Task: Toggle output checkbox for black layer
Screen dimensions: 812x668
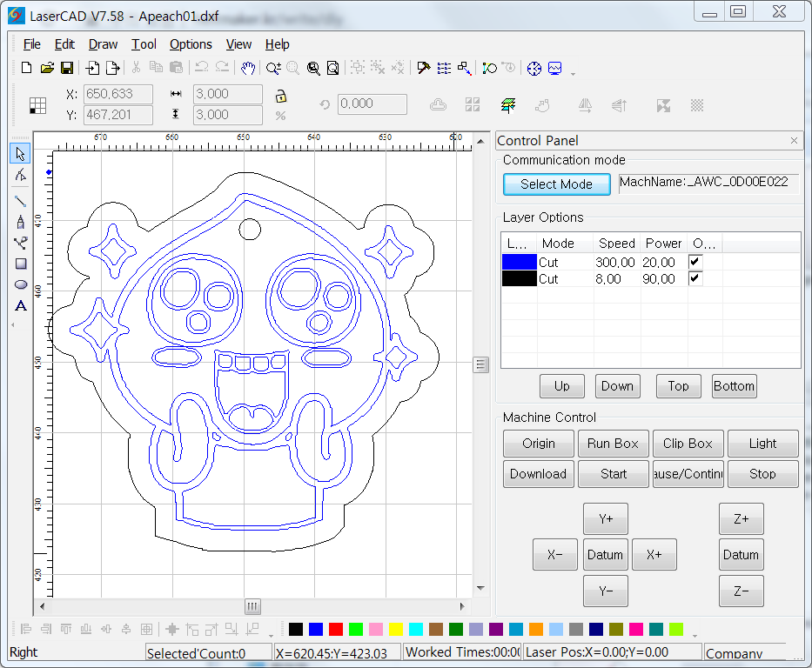Action: coord(695,278)
